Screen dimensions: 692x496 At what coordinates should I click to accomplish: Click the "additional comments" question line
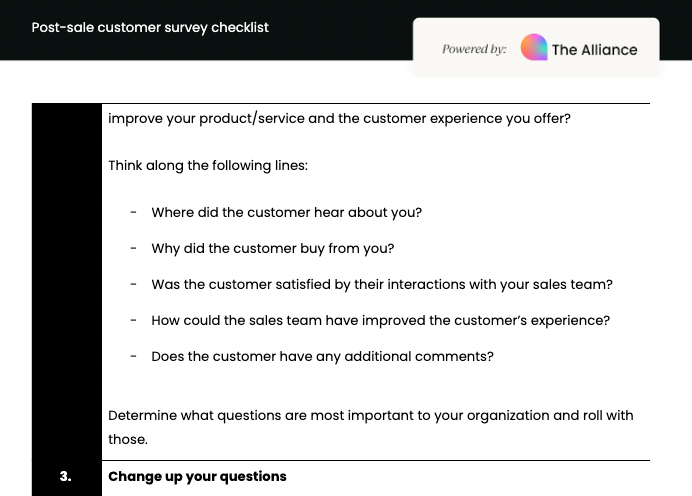click(x=322, y=356)
